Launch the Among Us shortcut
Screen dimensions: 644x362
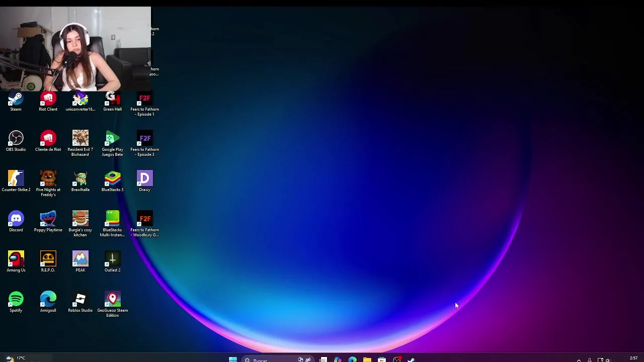pos(16,262)
